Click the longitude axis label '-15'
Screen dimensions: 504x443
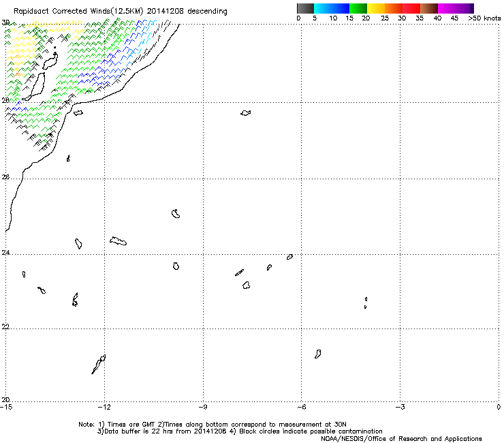click(6, 407)
